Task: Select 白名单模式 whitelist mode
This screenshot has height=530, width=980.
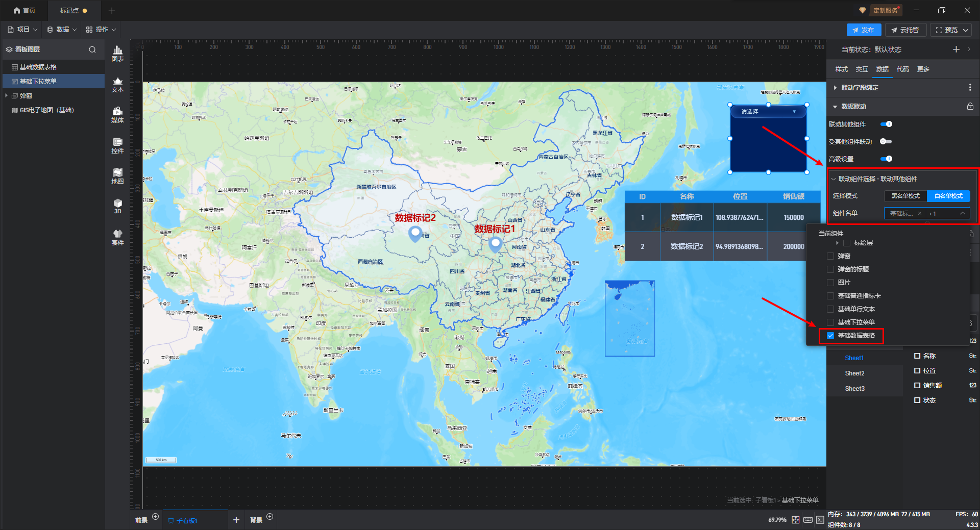Action: point(948,196)
